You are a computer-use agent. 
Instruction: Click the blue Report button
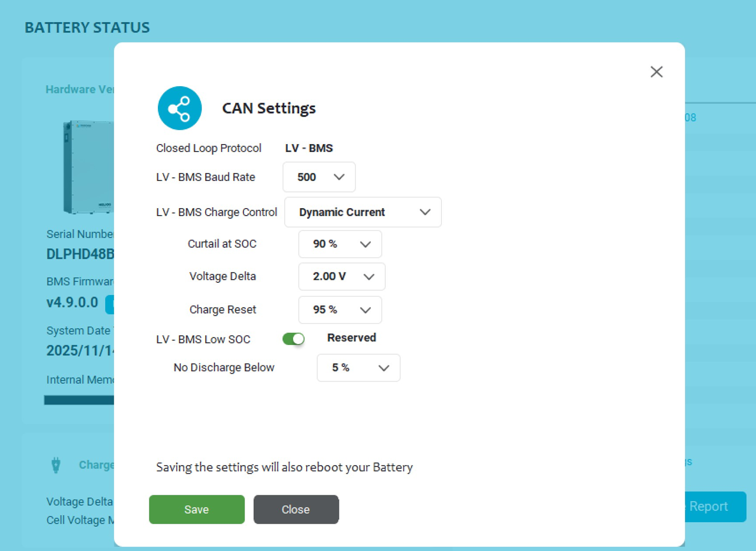pos(714,506)
